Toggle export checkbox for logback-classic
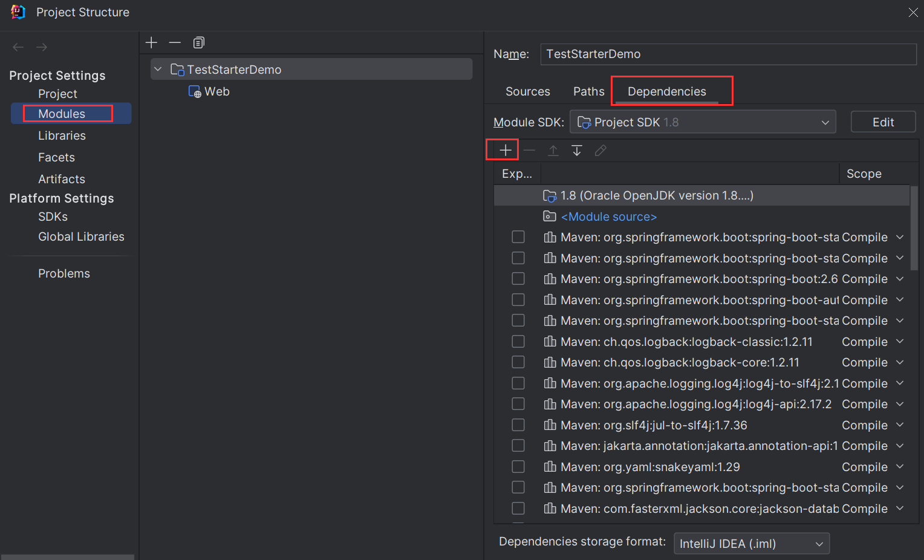This screenshot has width=924, height=560. pos(518,342)
